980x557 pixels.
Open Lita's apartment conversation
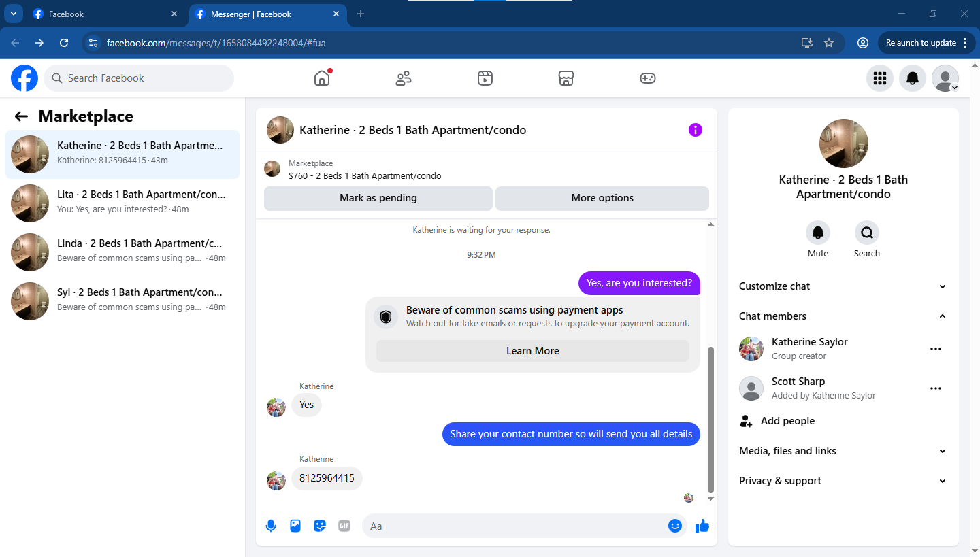[122, 203]
